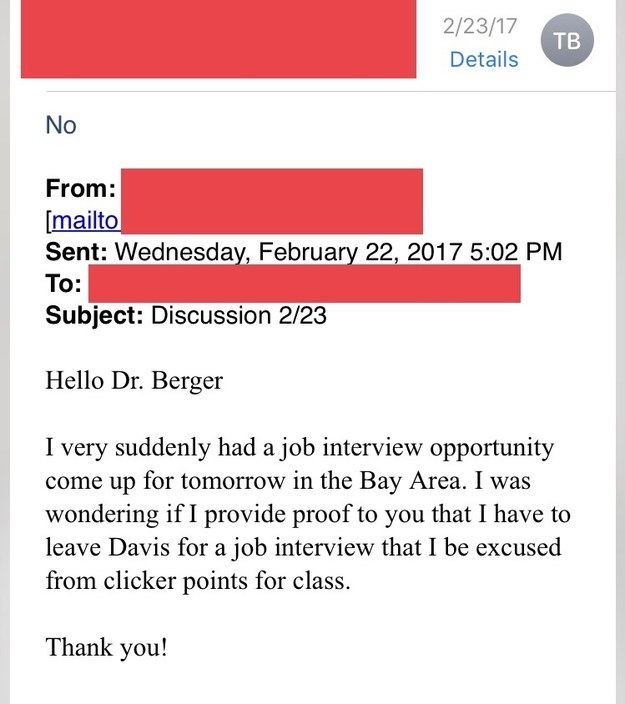
Task: Tap the TB sender avatar circle
Action: click(567, 40)
